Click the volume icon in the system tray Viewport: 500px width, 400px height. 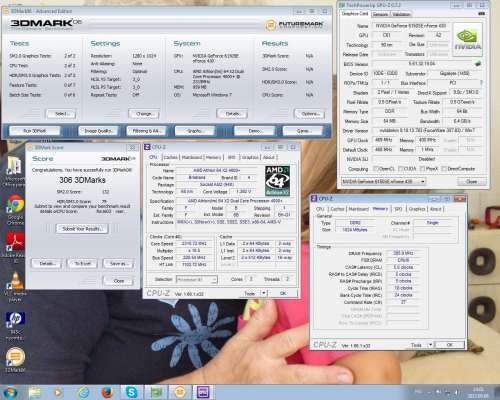[457, 392]
